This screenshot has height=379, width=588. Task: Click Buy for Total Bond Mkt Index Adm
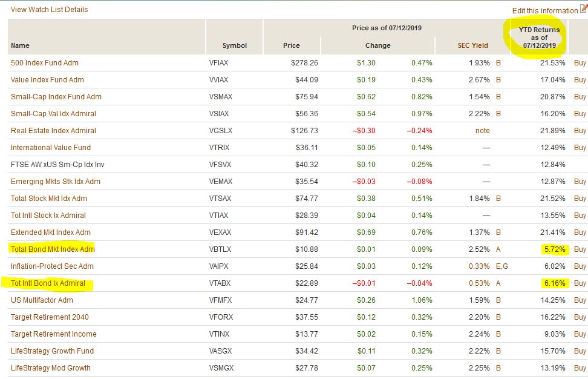click(580, 249)
